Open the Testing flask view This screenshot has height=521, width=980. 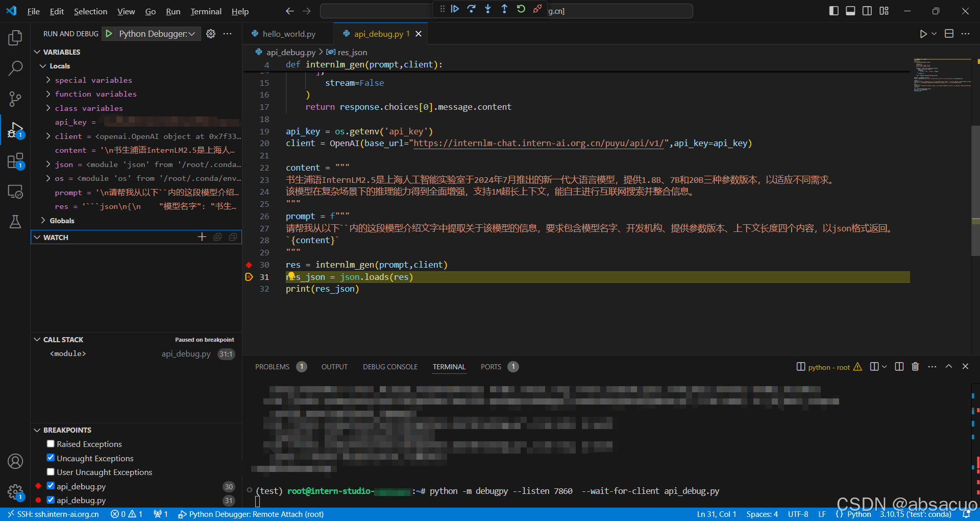pos(15,222)
